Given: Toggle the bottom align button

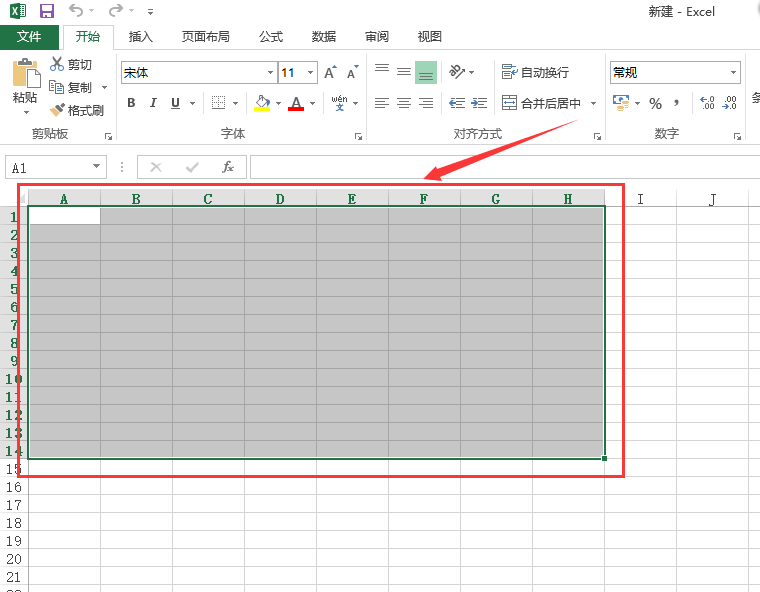Looking at the screenshot, I should tap(426, 72).
